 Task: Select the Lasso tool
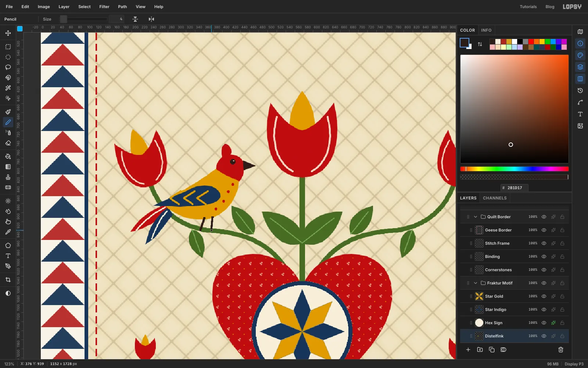point(8,67)
